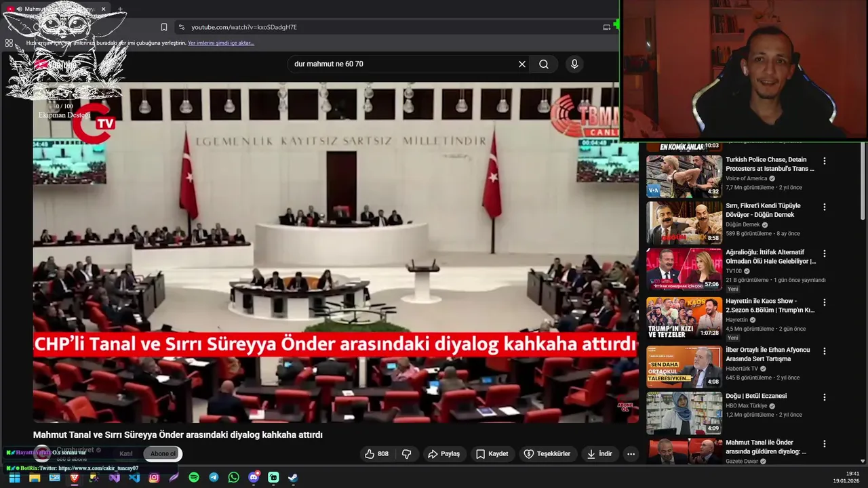Open the Teşekkürler thanks option
Screen dimensions: 868x488
click(x=547, y=453)
